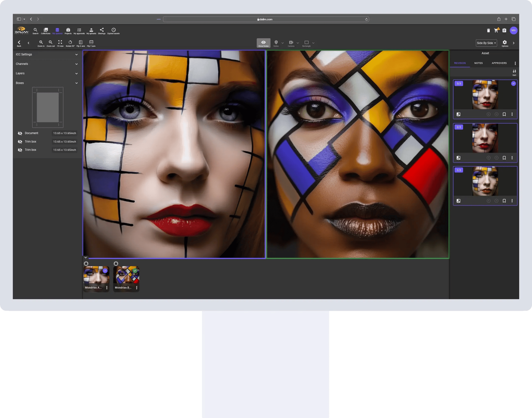Open the Side By Side dropdown
Viewport: 532px width, 418px height.
[486, 43]
